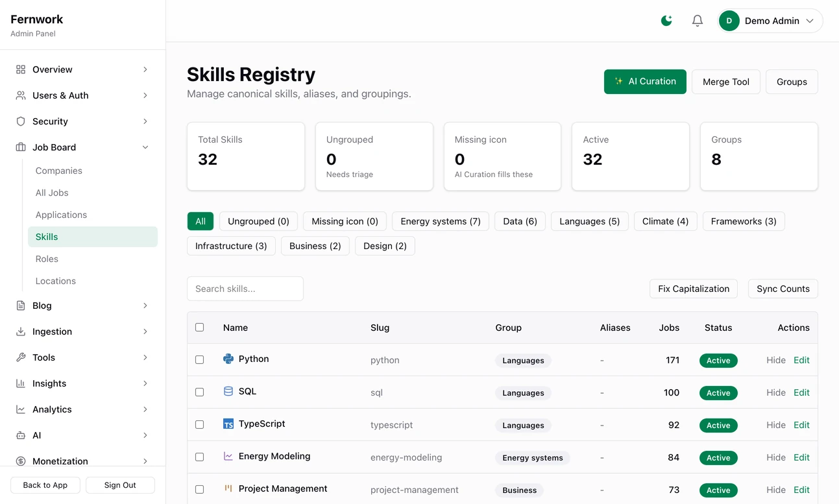The width and height of the screenshot is (839, 504).
Task: Expand the Overview section chevron
Action: coord(145,69)
